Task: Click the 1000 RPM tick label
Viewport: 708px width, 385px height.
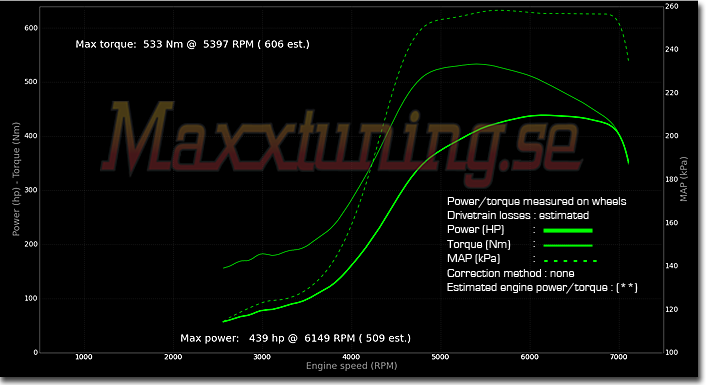Action: click(84, 357)
